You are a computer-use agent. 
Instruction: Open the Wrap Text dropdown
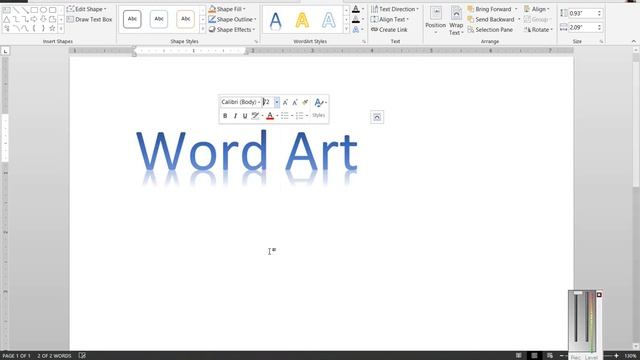click(456, 20)
